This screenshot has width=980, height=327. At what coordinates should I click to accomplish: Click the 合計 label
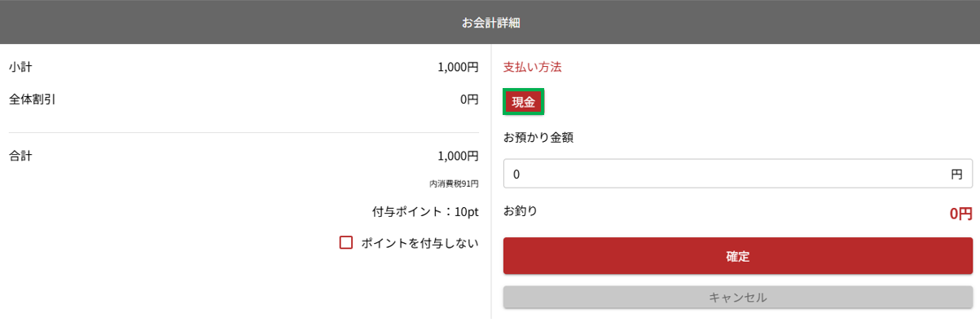(x=20, y=155)
